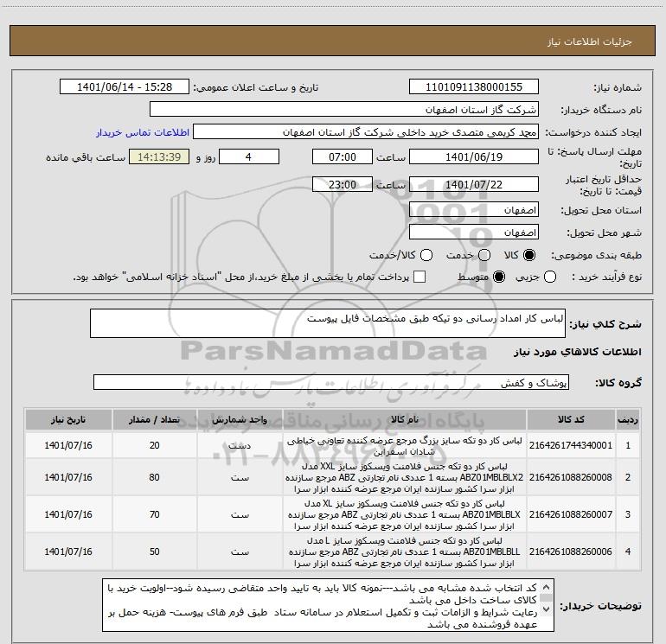Click row 2 product name with ABZ01MBLBLX2
Viewport: 666px width, 644px height.
[405, 477]
